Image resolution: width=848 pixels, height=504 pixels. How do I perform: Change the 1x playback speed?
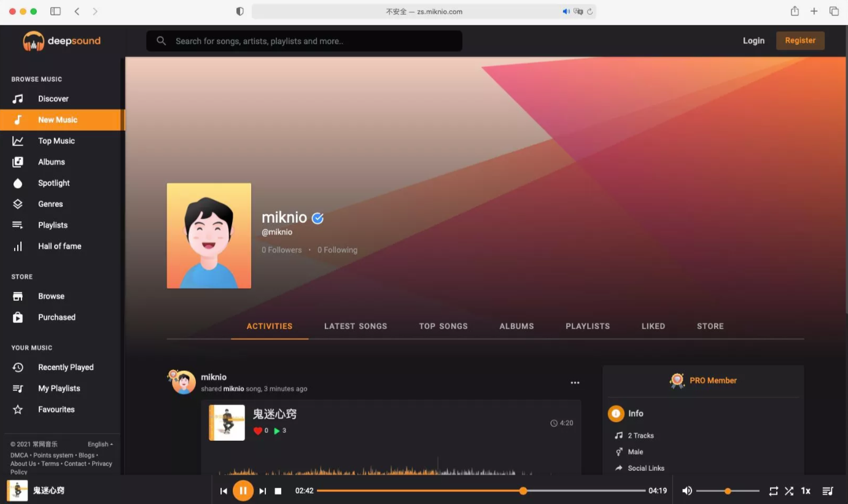tap(806, 491)
